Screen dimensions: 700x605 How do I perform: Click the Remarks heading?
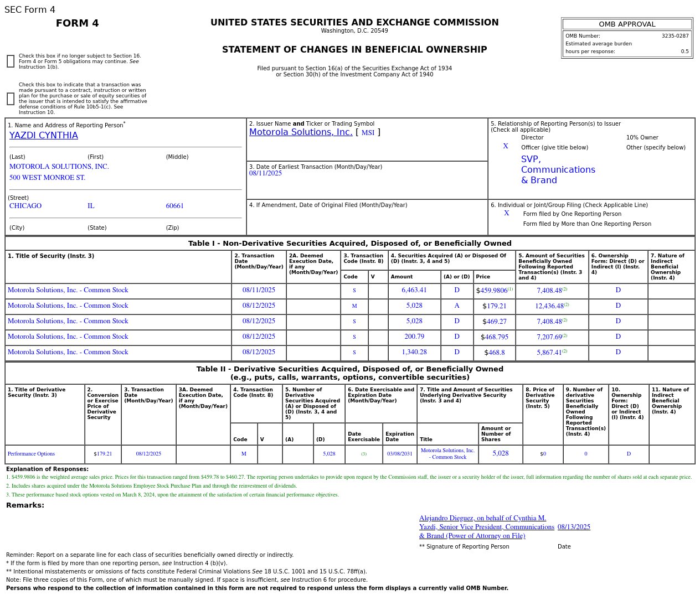pyautogui.click(x=25, y=505)
